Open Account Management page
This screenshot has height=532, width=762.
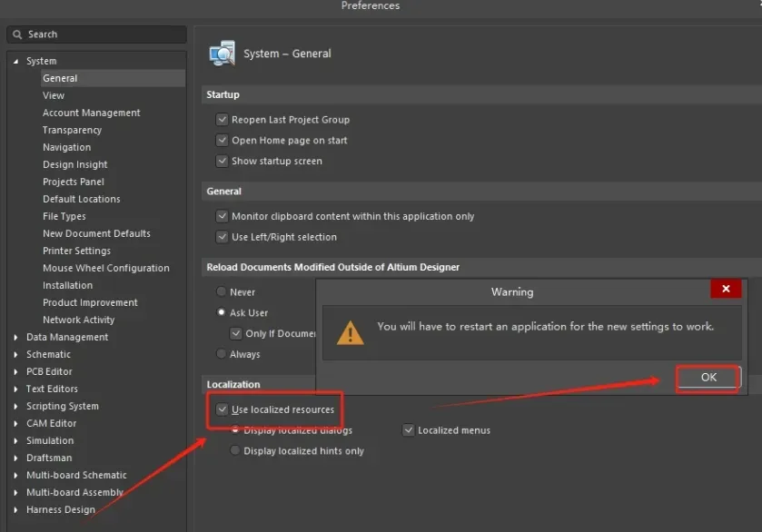[x=92, y=113]
